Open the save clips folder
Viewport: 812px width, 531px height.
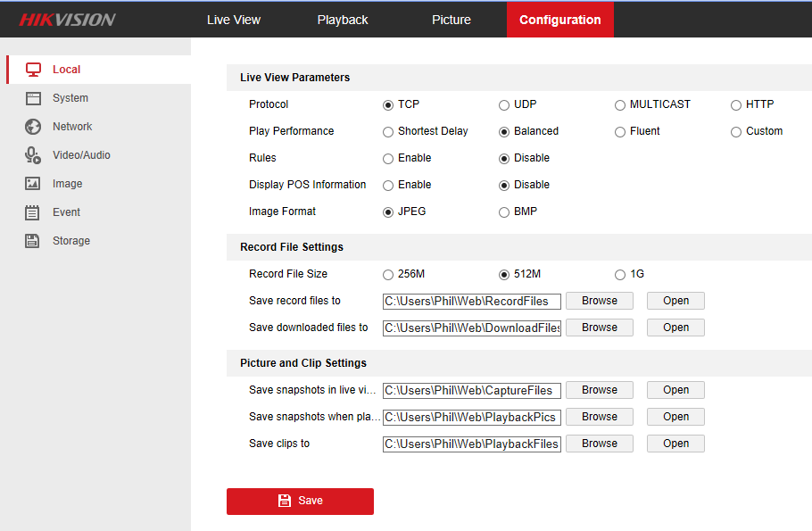(675, 444)
